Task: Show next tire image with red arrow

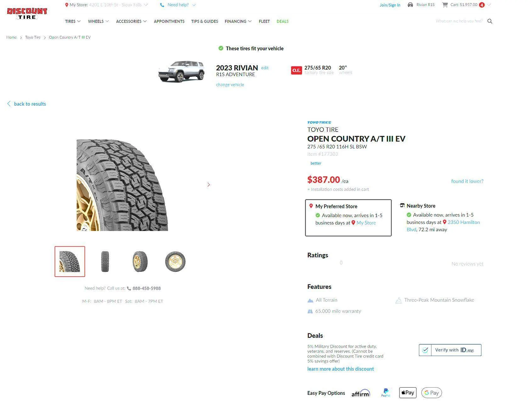Action: coord(208,185)
